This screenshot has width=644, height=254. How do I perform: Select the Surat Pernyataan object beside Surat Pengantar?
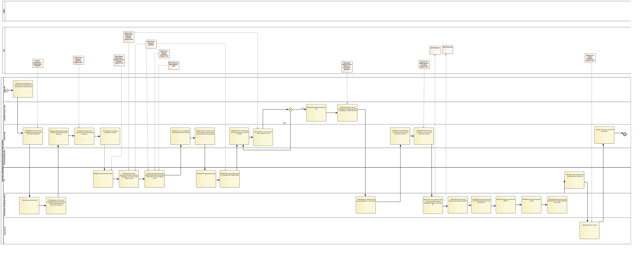448,50
